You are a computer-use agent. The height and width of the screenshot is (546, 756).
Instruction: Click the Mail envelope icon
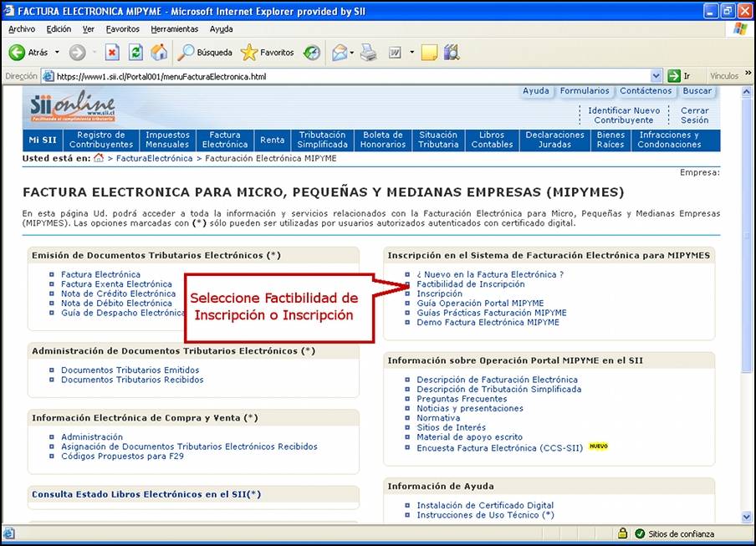pyautogui.click(x=340, y=52)
